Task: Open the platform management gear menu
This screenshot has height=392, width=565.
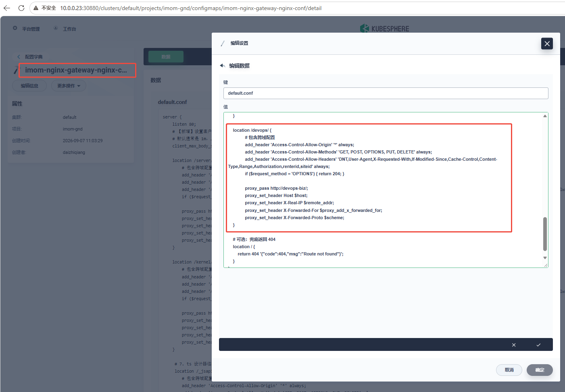Action: click(x=15, y=28)
